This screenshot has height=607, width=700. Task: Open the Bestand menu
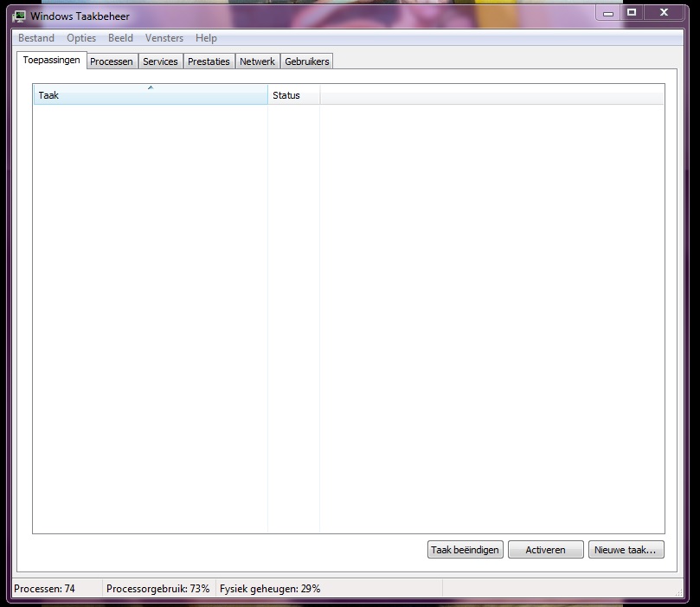(x=36, y=38)
